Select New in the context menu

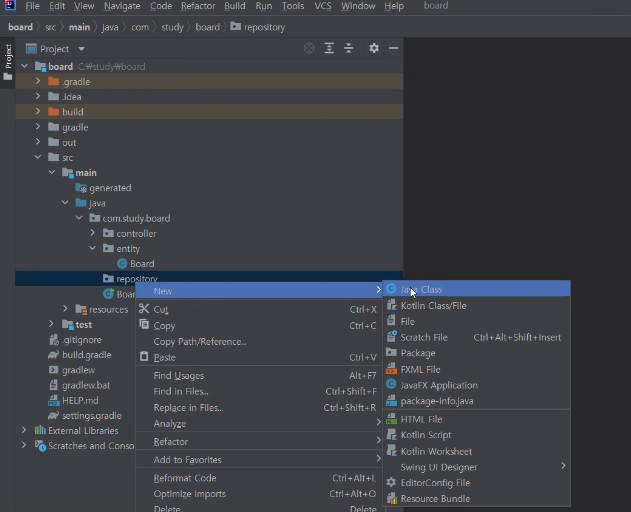[259, 291]
